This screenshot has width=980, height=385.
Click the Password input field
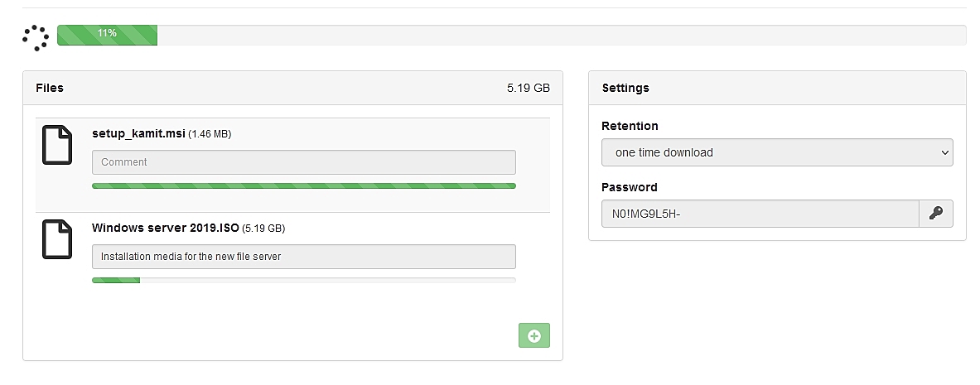(760, 214)
